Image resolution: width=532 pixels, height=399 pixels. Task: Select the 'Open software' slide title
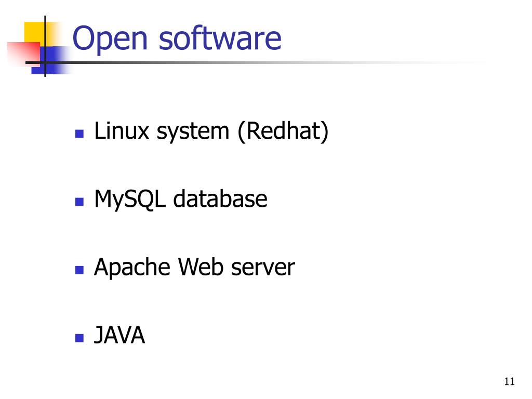coord(177,38)
